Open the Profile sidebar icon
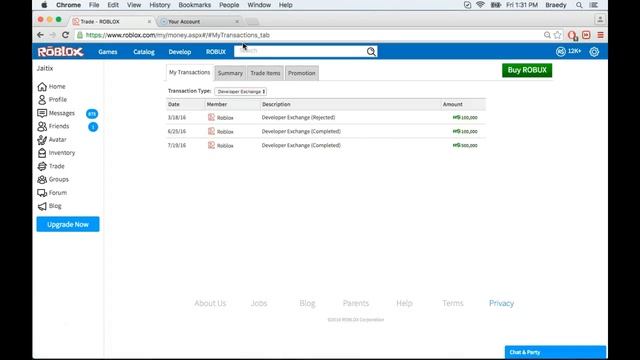 (42, 100)
